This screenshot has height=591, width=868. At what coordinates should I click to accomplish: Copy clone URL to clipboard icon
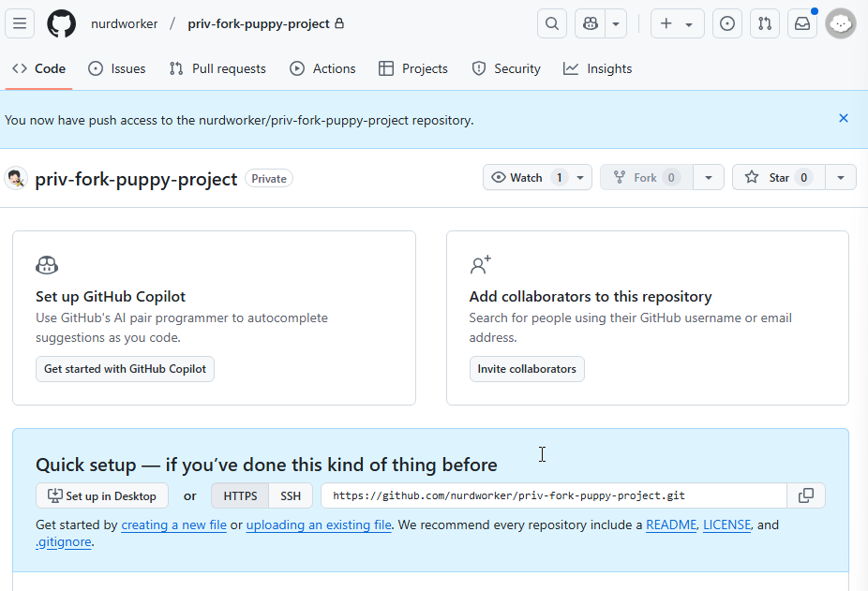point(806,495)
